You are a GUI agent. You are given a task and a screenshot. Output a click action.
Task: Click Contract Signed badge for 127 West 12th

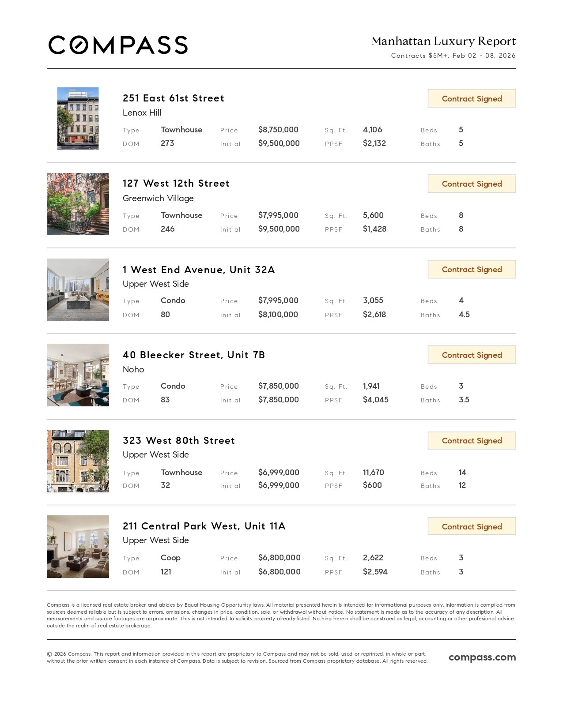472,184
